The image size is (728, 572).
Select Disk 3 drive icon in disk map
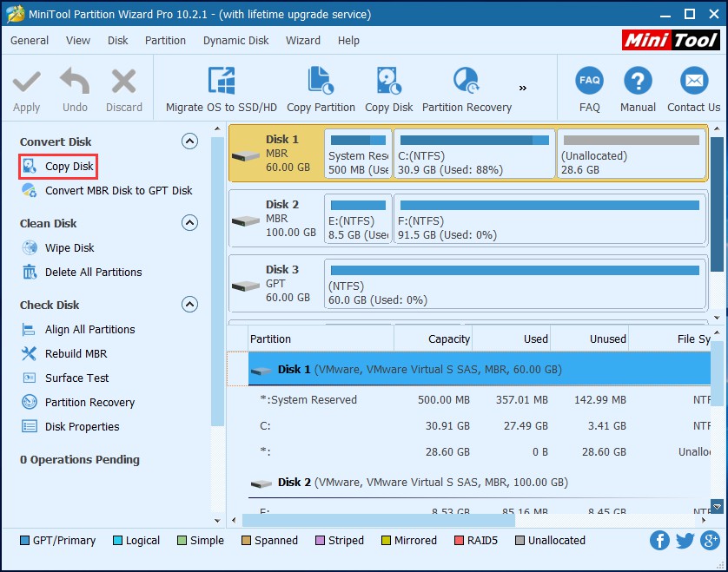coord(246,286)
